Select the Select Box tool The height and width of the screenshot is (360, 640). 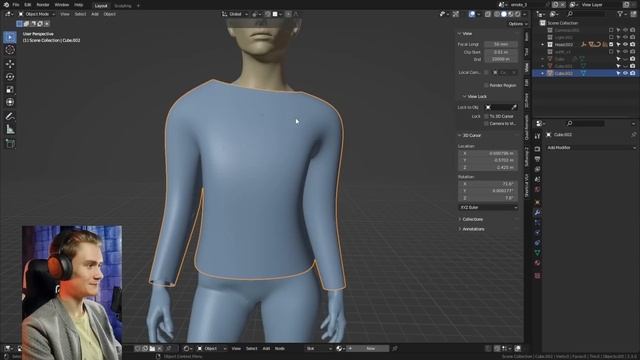click(x=10, y=37)
